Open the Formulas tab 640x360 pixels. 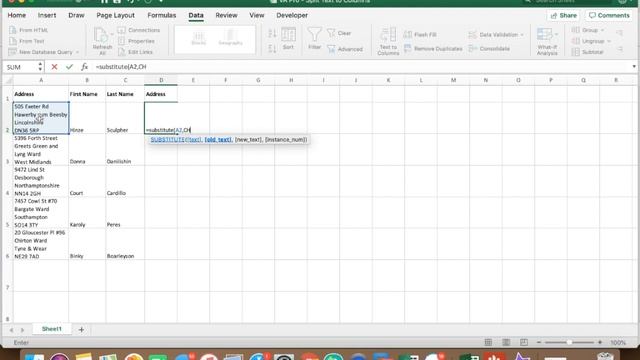pos(162,15)
